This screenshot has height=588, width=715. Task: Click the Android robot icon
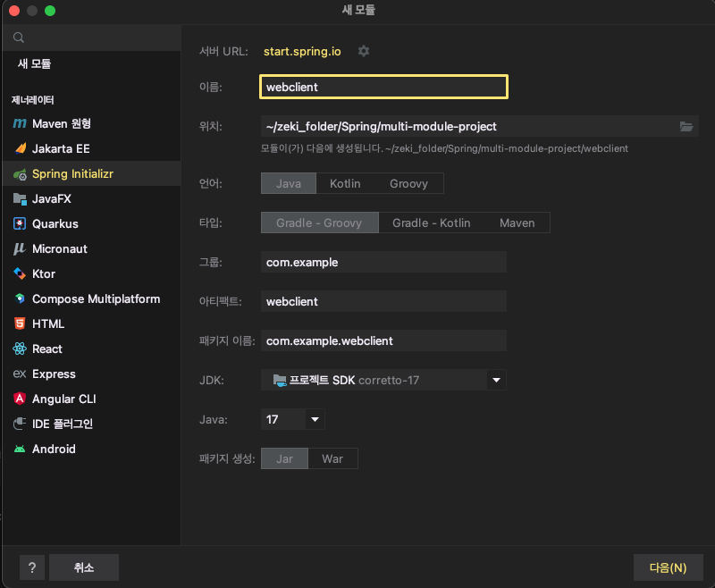tap(20, 449)
